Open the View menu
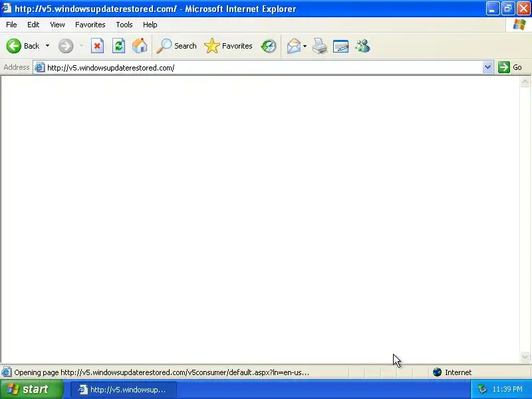 pyautogui.click(x=57, y=25)
